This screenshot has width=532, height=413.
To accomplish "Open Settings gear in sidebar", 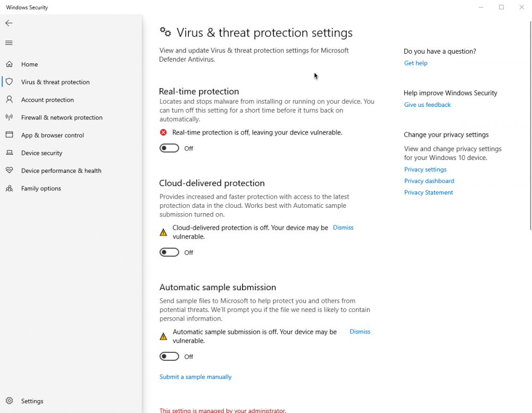I will 10,401.
